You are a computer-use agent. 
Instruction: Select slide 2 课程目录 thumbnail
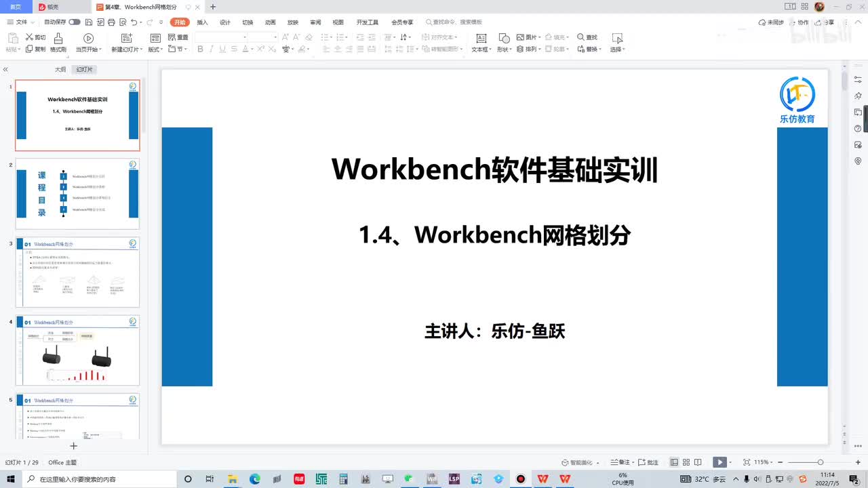(77, 194)
